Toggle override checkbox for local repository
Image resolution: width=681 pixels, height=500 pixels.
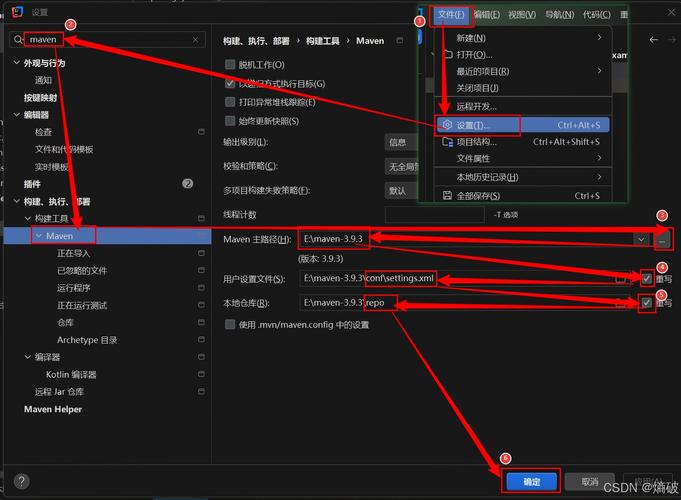click(647, 303)
